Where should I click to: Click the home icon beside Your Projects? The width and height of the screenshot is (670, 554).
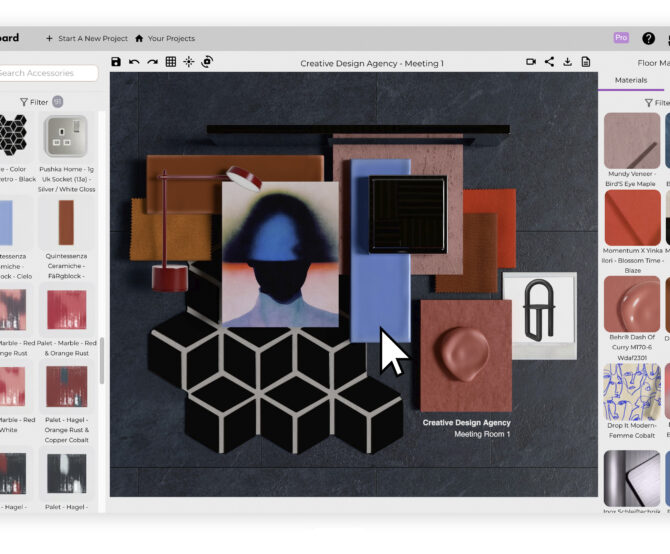click(x=139, y=38)
